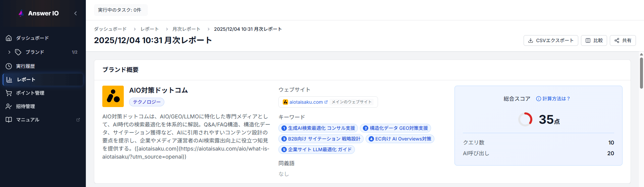Click the 計算方法は？ info link
This screenshot has height=187, width=644.
[553, 99]
